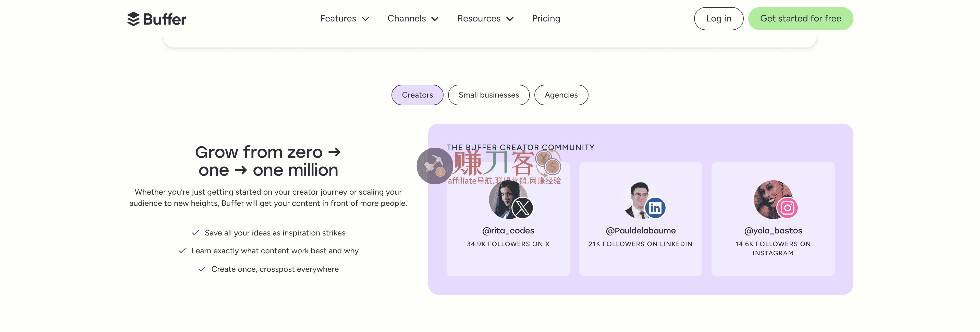Open the Pricing page
Screen dimensions: 980x332
pos(546,19)
